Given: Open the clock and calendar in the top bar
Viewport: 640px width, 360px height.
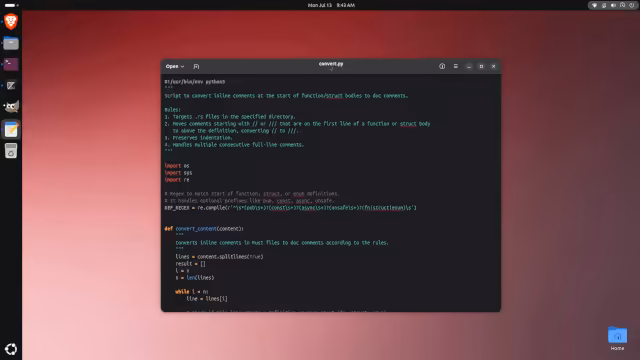Looking at the screenshot, I should [x=331, y=5].
